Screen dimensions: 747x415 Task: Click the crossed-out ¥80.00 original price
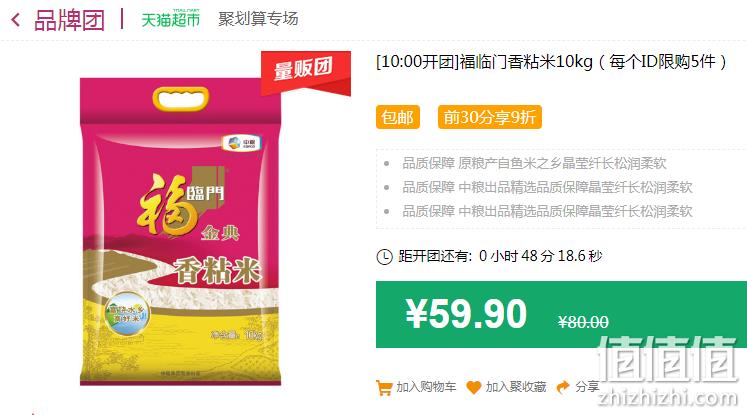coord(583,323)
